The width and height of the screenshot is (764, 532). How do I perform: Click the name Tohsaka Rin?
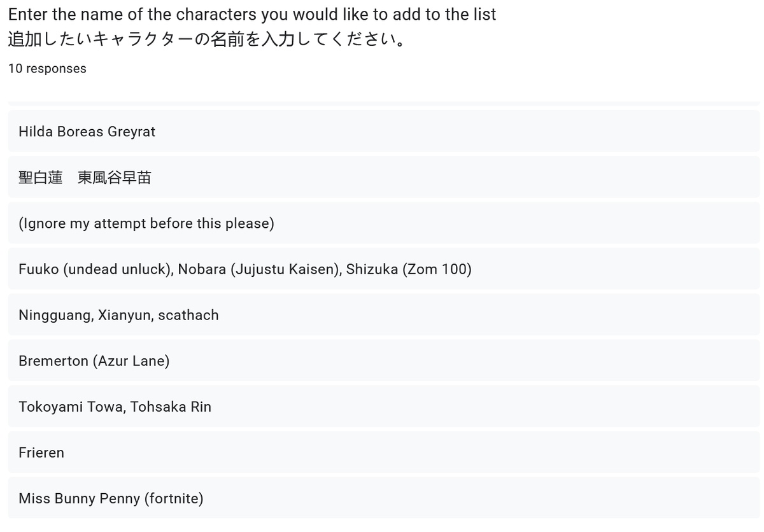pos(171,407)
